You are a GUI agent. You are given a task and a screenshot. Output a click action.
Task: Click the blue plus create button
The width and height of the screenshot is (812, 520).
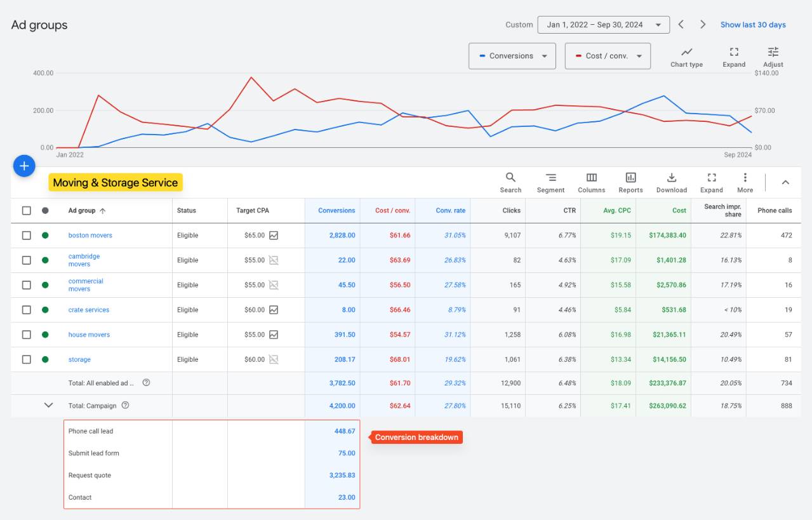24,166
